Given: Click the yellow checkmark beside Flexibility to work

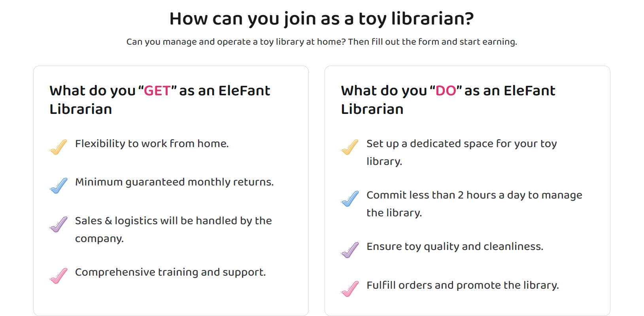Looking at the screenshot, I should 59,147.
